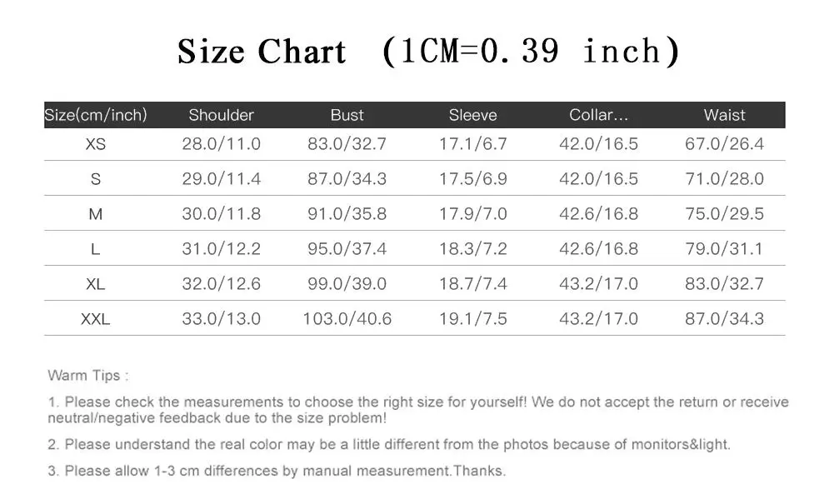834x504 pixels.
Task: Select the S size row label
Action: pos(96,179)
